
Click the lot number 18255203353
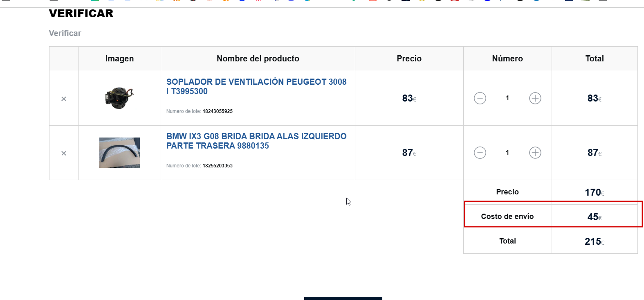[218, 166]
